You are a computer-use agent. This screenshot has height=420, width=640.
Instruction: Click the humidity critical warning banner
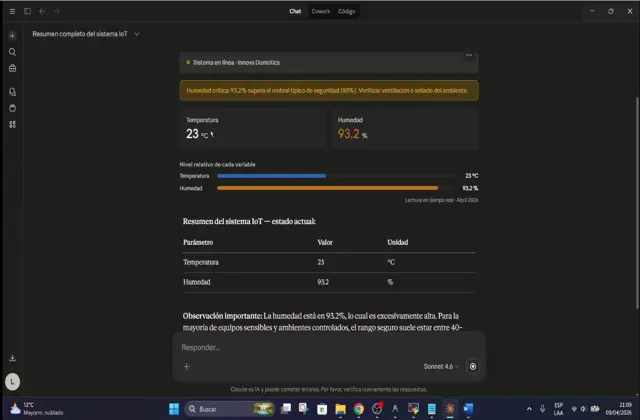[x=328, y=89]
